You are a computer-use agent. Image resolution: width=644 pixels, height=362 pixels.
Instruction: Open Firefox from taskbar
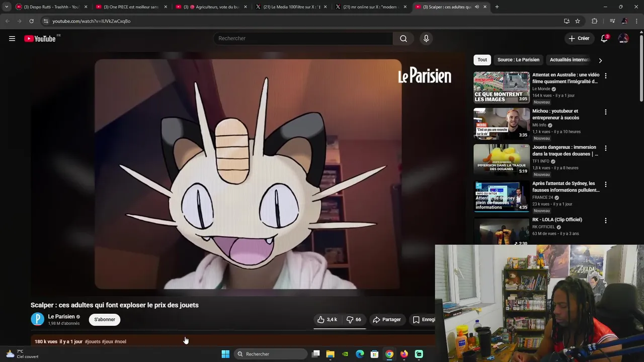tap(404, 354)
